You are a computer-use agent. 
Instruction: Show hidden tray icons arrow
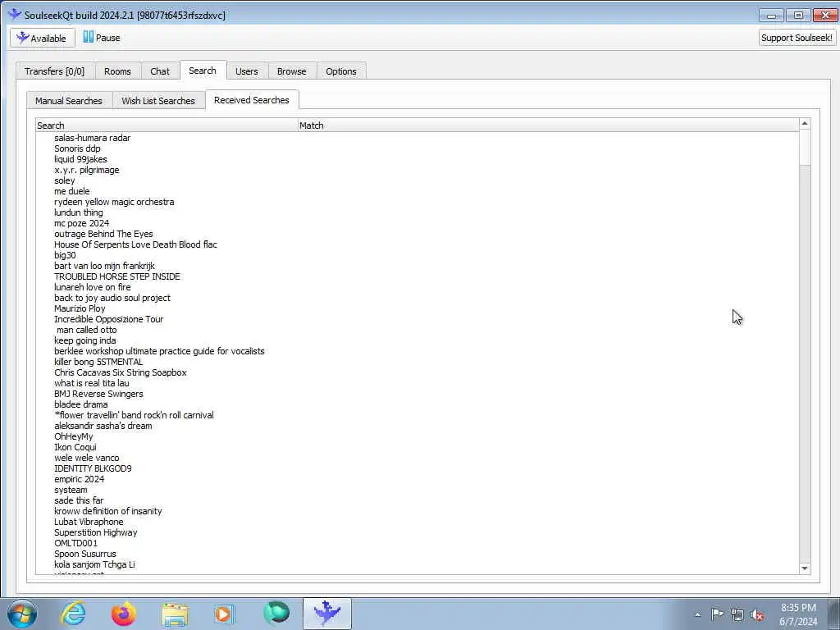(697, 615)
